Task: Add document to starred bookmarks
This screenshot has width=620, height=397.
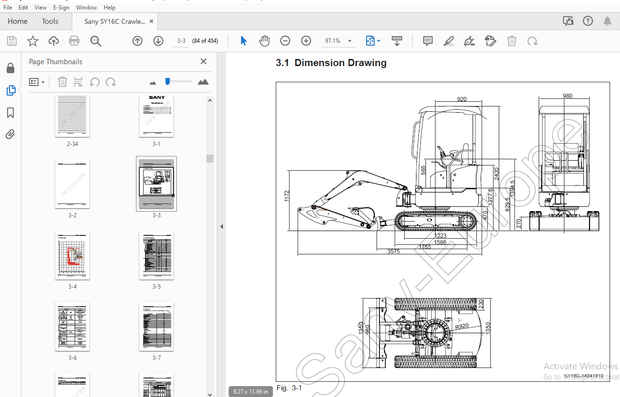Action: (x=33, y=41)
